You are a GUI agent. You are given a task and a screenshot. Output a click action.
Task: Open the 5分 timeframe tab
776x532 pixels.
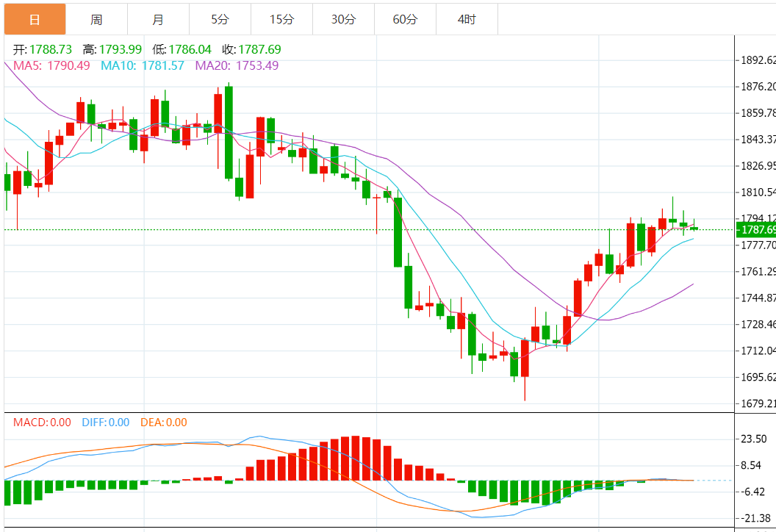[220, 19]
